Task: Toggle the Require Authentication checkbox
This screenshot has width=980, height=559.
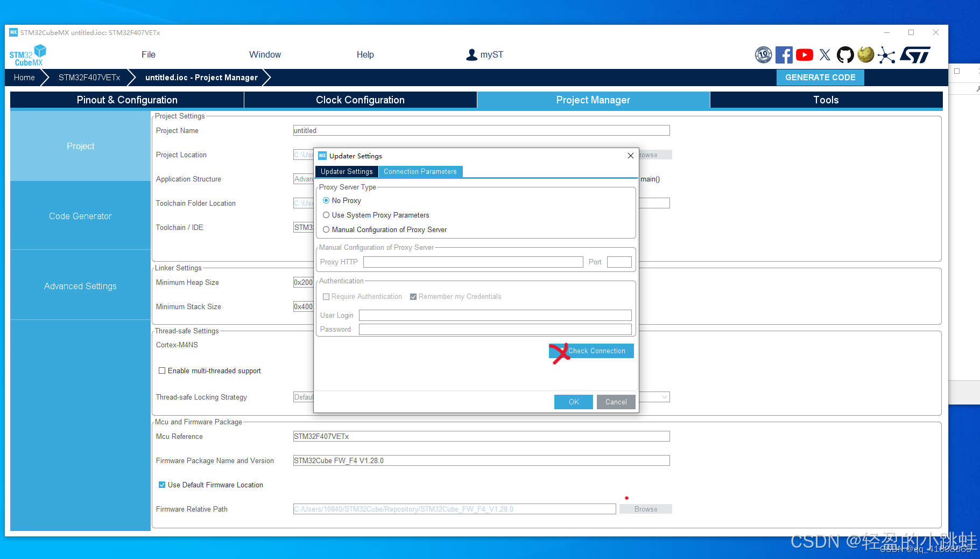Action: (x=326, y=297)
